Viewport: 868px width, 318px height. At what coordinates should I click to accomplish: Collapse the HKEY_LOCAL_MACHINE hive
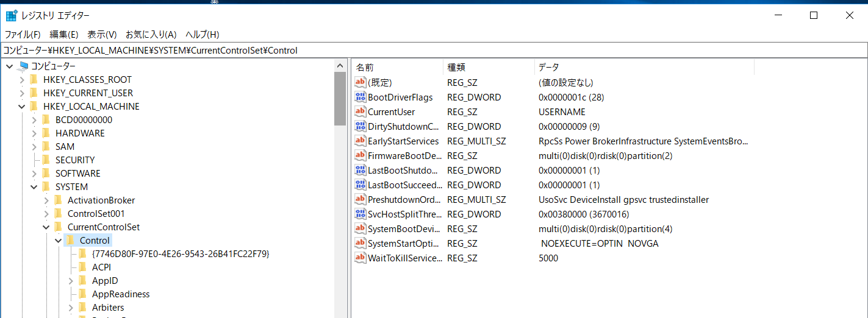tap(22, 107)
